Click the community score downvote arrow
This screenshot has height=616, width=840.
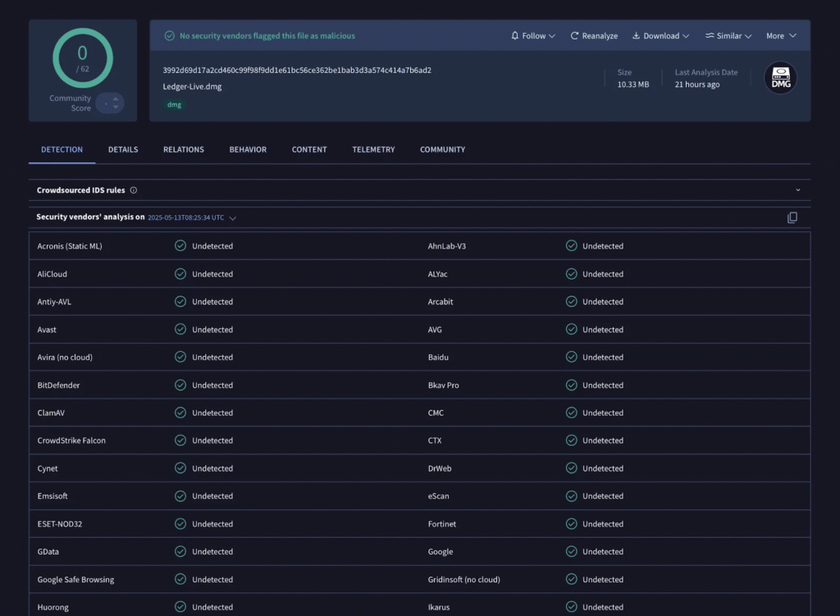click(116, 107)
